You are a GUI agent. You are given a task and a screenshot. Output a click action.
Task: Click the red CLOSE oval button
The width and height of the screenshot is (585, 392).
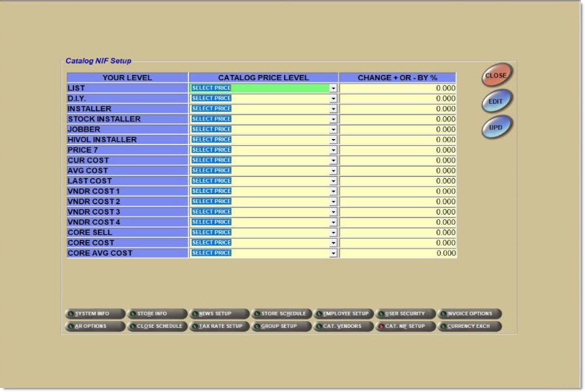pyautogui.click(x=496, y=76)
